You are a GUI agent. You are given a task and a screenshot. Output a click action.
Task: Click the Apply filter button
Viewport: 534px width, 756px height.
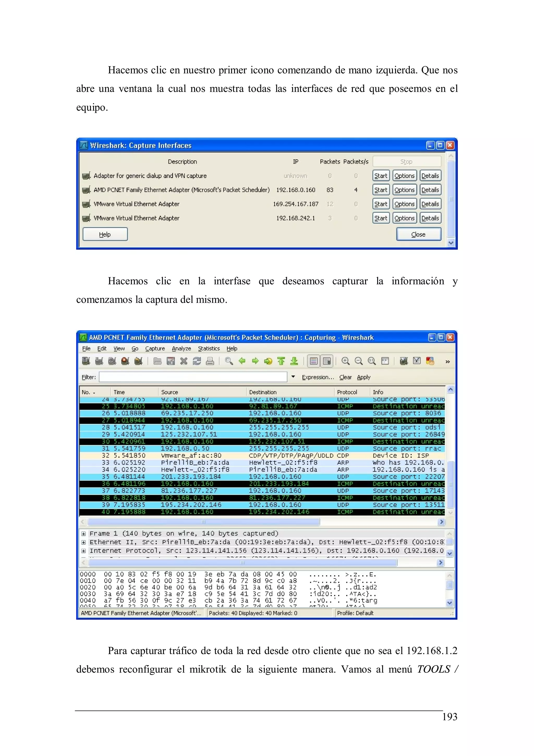(x=363, y=377)
